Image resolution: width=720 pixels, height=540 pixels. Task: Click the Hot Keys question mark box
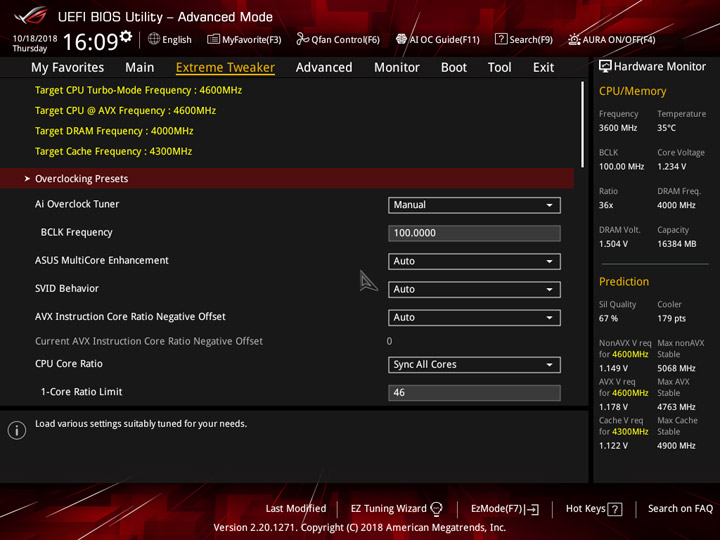(x=615, y=509)
